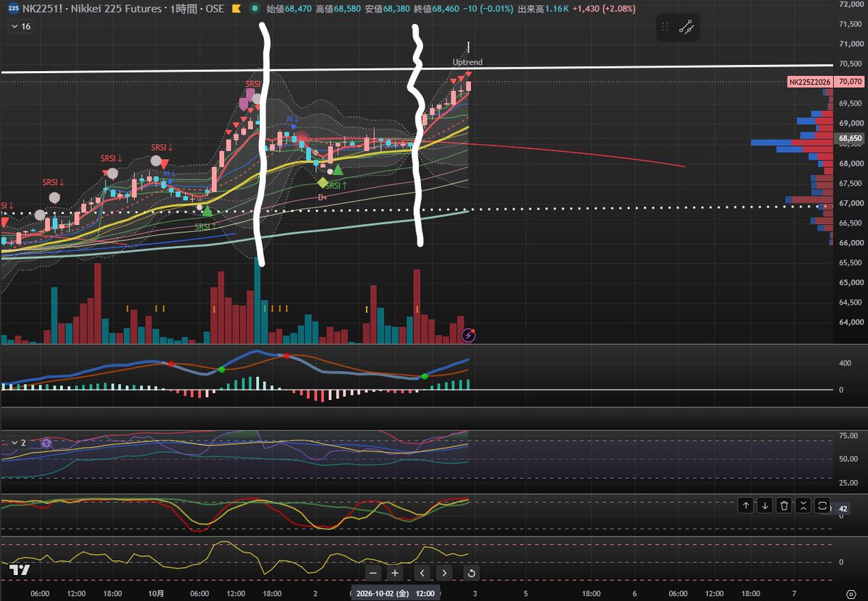Image resolution: width=868 pixels, height=601 pixels.
Task: Click the 75.00 level on oscillator axis
Action: coord(848,436)
